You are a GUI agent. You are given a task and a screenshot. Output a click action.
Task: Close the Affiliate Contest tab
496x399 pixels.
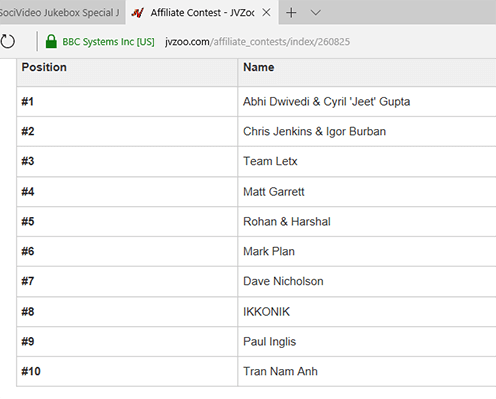pos(266,13)
